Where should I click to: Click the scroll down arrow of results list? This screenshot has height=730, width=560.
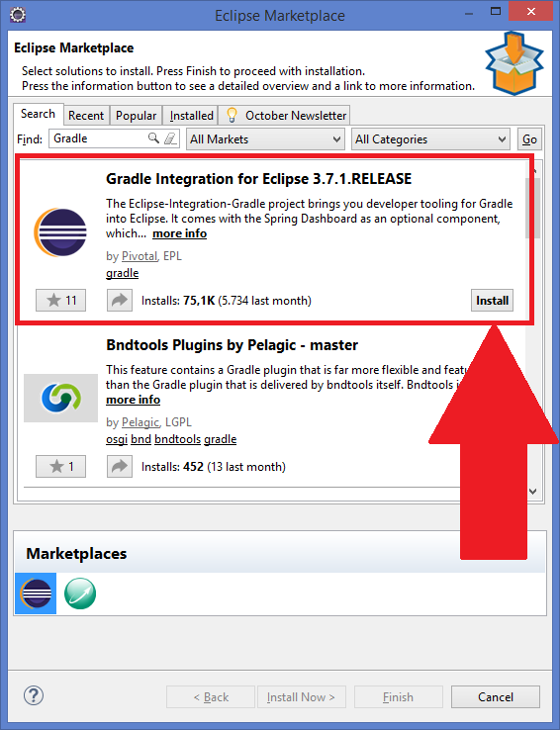[x=533, y=492]
